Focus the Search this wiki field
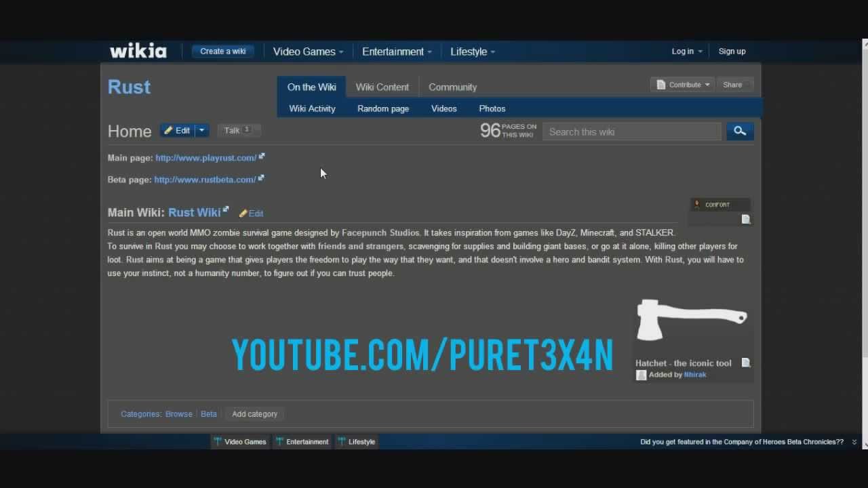This screenshot has width=868, height=488. point(631,131)
